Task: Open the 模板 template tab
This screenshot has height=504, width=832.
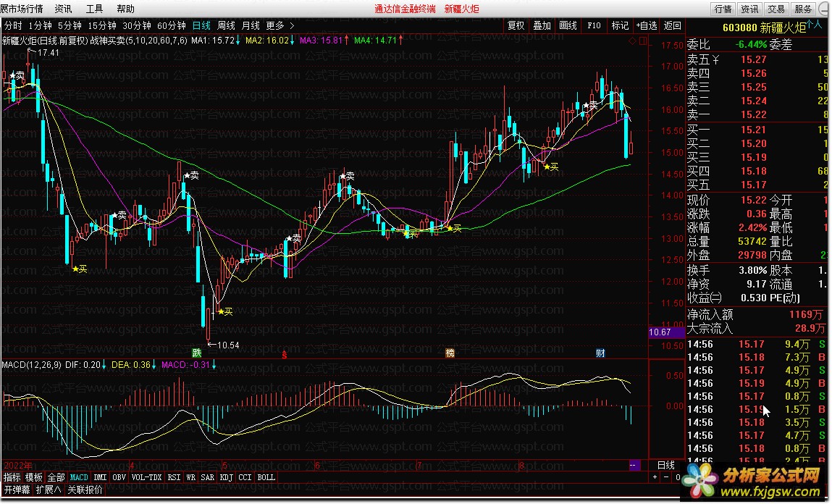Action: 34,477
